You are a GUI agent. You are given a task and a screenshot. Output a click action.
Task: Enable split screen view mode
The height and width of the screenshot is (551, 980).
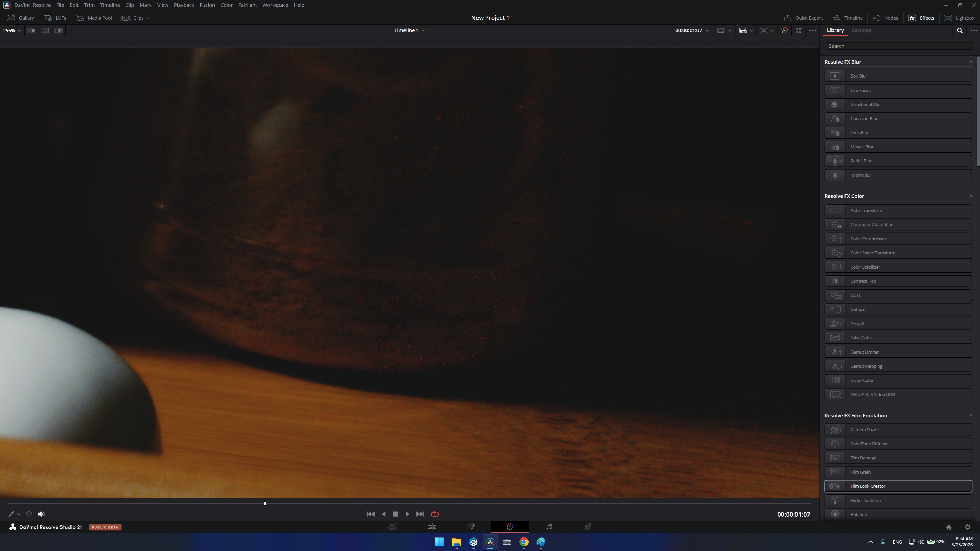coord(45,30)
